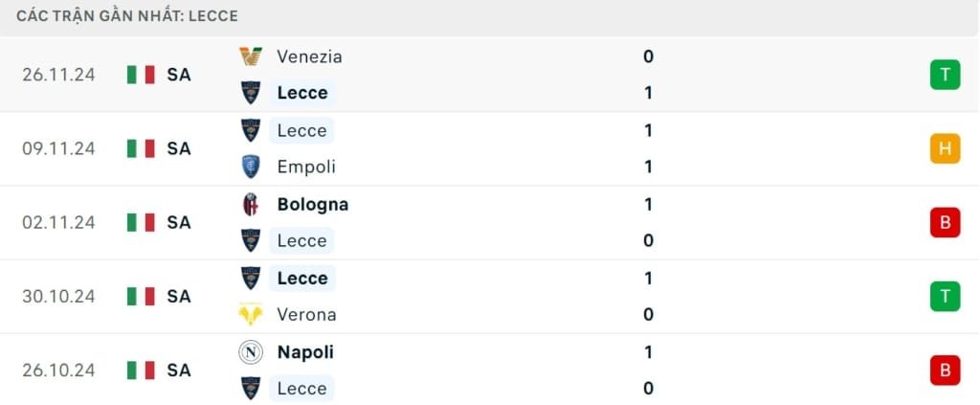Select the bold Bologna team name
This screenshot has width=980, height=405.
point(313,204)
